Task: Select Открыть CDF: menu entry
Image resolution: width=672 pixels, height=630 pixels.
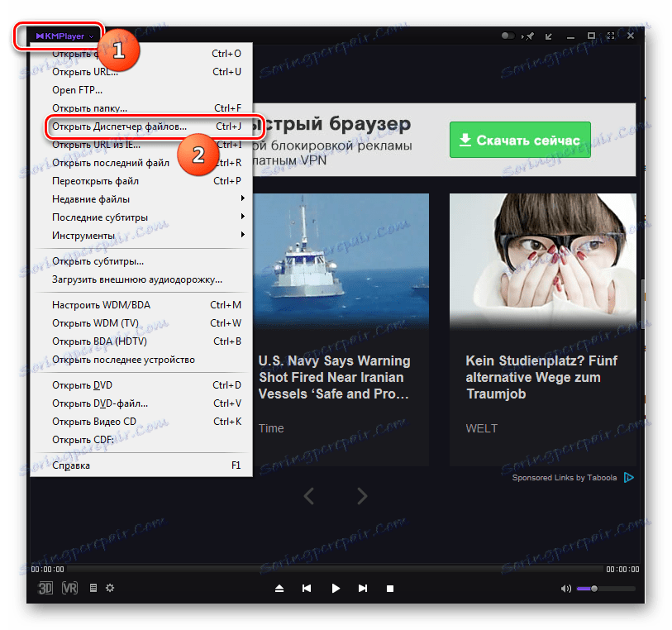Action: [142, 440]
